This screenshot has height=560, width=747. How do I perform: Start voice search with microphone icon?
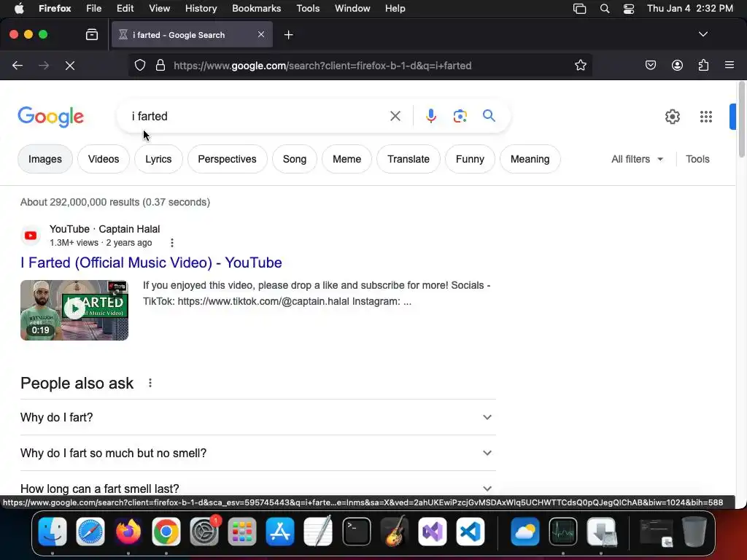(430, 116)
